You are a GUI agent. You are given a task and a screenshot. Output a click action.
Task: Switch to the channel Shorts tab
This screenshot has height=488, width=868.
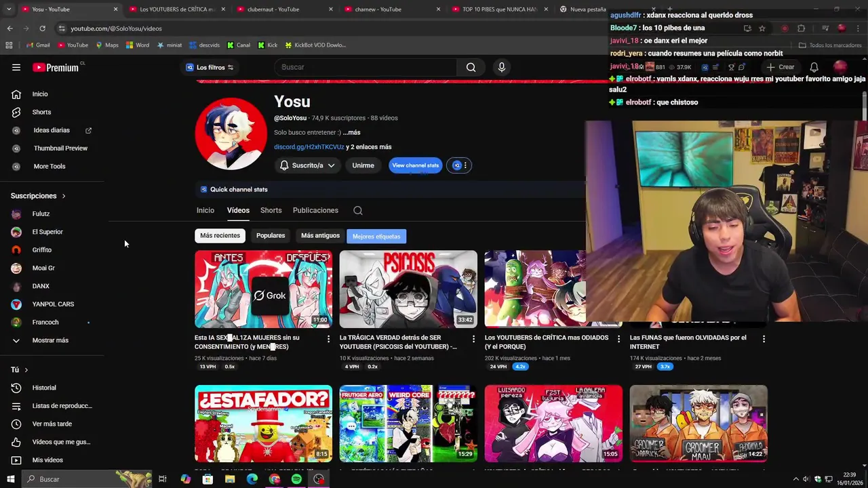(x=271, y=210)
